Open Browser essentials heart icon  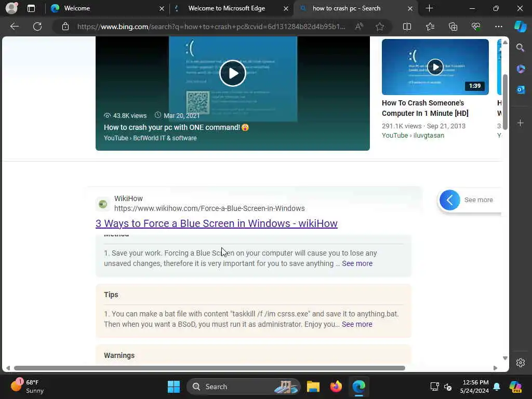coord(476,26)
